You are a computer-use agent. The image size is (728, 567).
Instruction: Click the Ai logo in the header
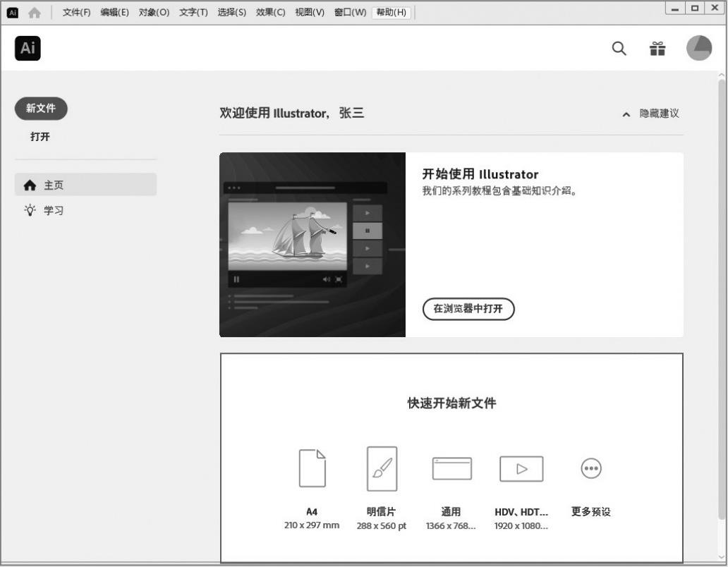point(28,48)
